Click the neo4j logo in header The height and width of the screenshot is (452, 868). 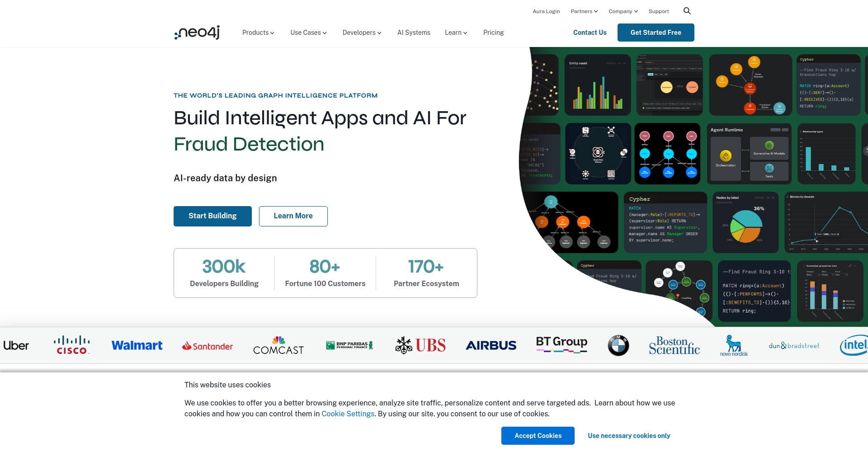[197, 33]
